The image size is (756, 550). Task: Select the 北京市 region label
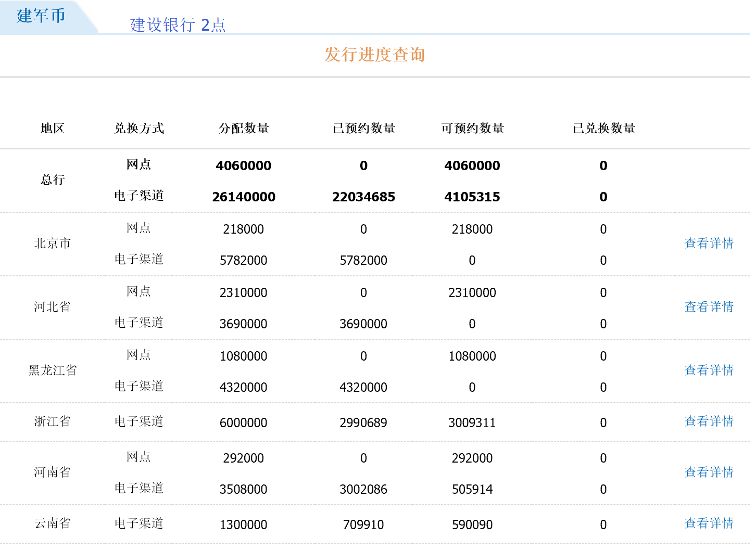pos(53,244)
